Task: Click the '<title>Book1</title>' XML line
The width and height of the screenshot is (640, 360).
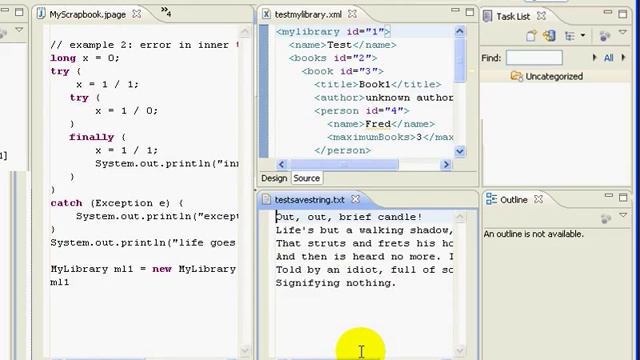Action: (x=378, y=84)
